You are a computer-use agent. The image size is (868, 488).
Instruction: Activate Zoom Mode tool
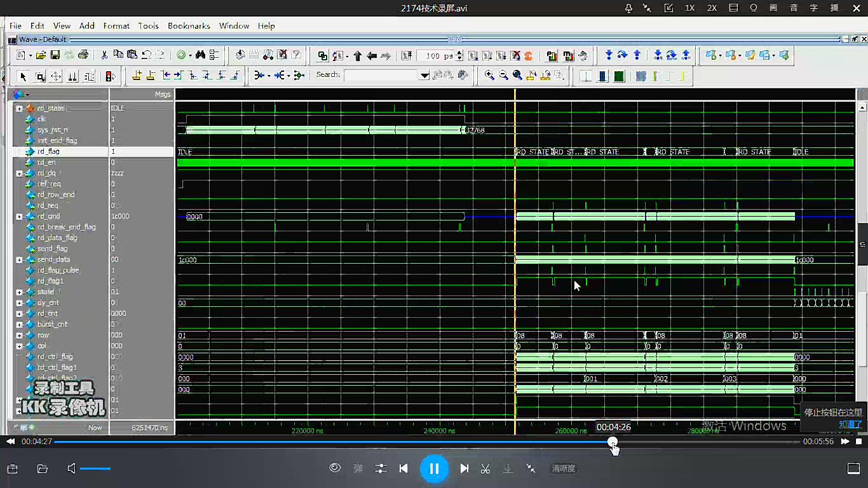coord(40,76)
